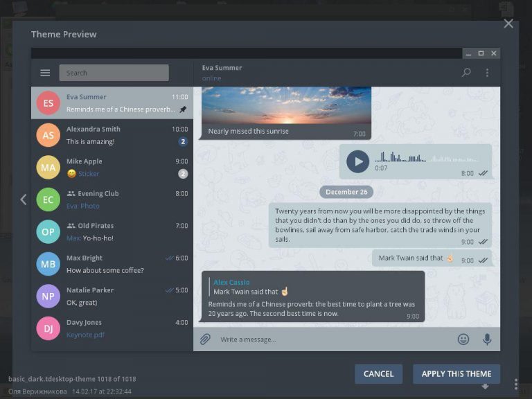The height and width of the screenshot is (399, 532).
Task: Open Davy Jones chat
Action: [x=112, y=328]
